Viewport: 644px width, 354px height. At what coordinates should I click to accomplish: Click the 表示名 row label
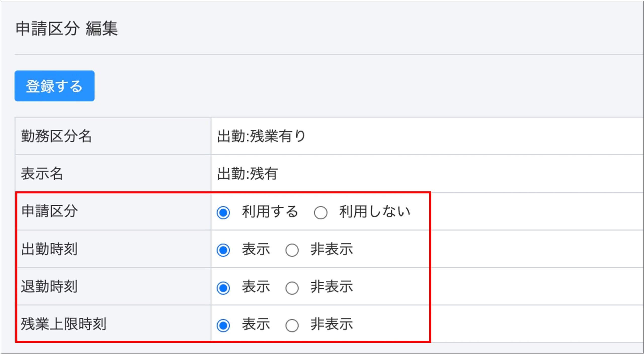42,174
